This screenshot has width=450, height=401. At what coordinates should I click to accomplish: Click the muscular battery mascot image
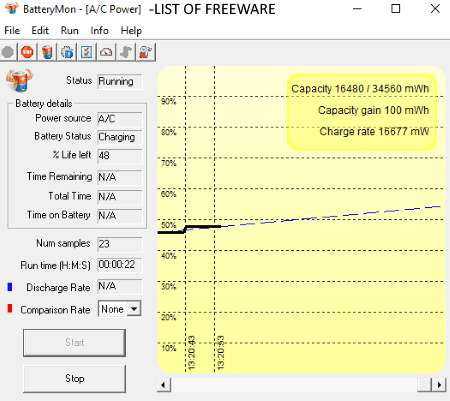[x=19, y=80]
